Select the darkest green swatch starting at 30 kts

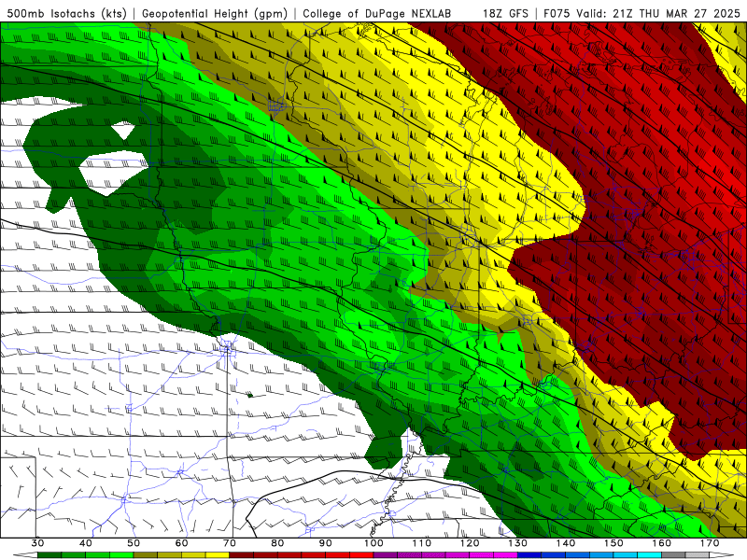[x=49, y=555]
